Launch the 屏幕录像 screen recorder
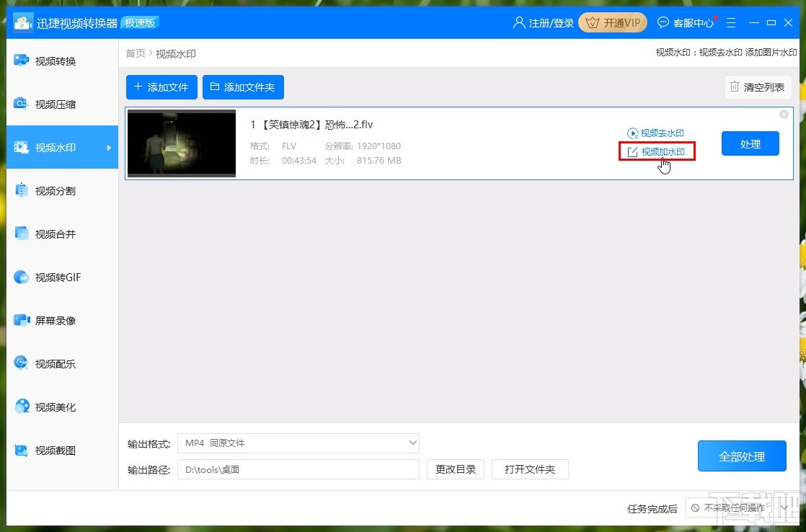The width and height of the screenshot is (806, 532). click(62, 320)
